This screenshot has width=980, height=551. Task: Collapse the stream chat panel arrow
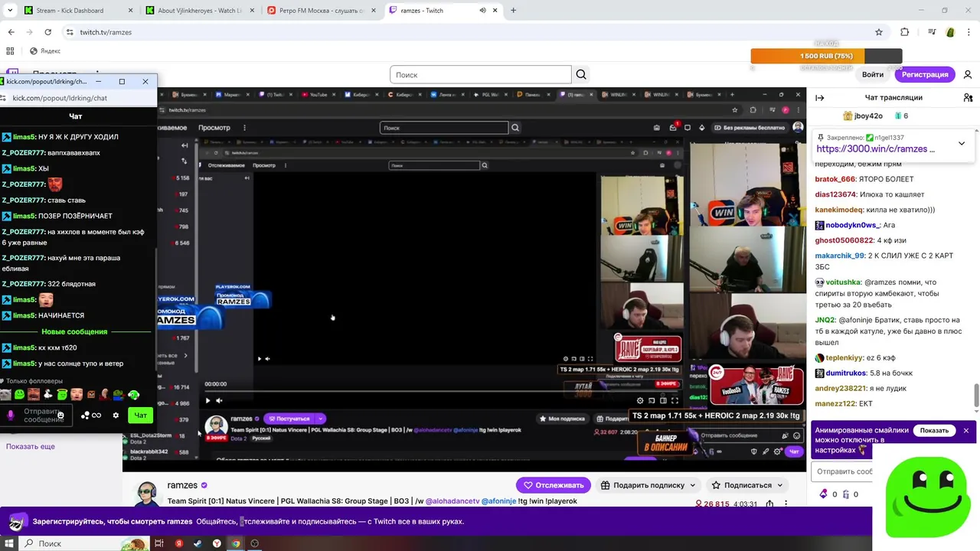pos(820,98)
